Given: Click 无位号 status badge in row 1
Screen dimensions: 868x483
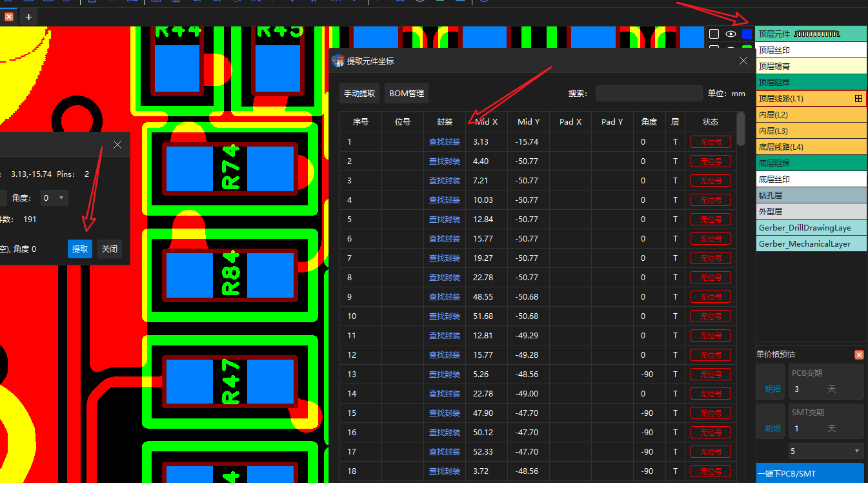Looking at the screenshot, I should tap(711, 142).
